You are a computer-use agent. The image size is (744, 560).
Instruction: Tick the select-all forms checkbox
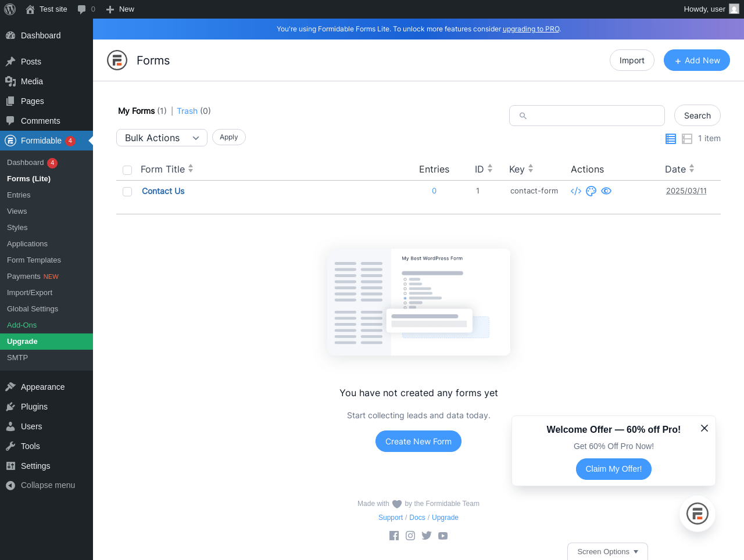(x=127, y=170)
